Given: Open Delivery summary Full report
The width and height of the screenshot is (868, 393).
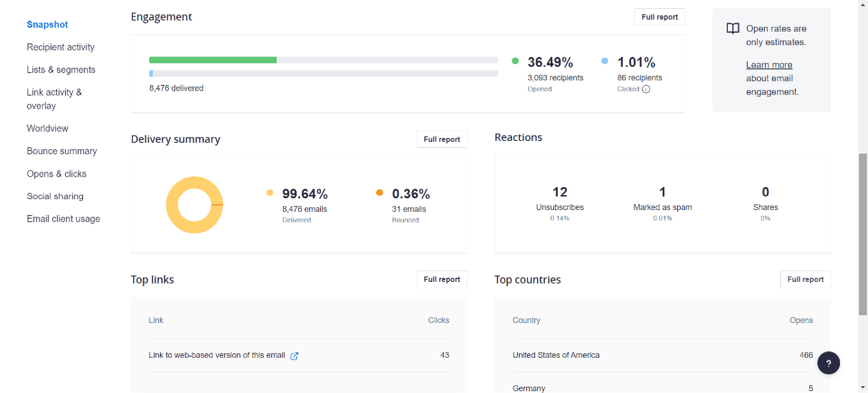Looking at the screenshot, I should 441,140.
